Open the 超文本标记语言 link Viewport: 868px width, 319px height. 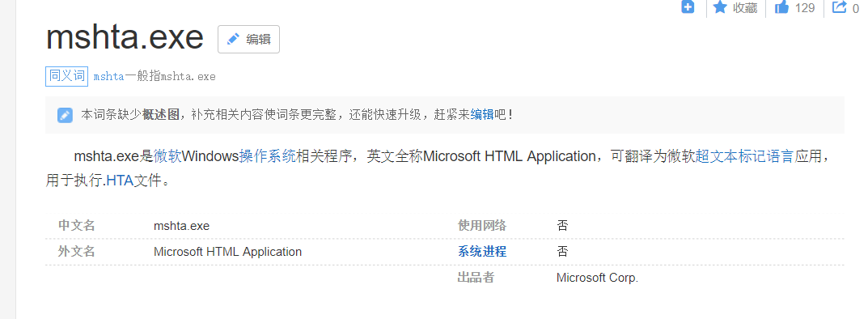(x=745, y=156)
